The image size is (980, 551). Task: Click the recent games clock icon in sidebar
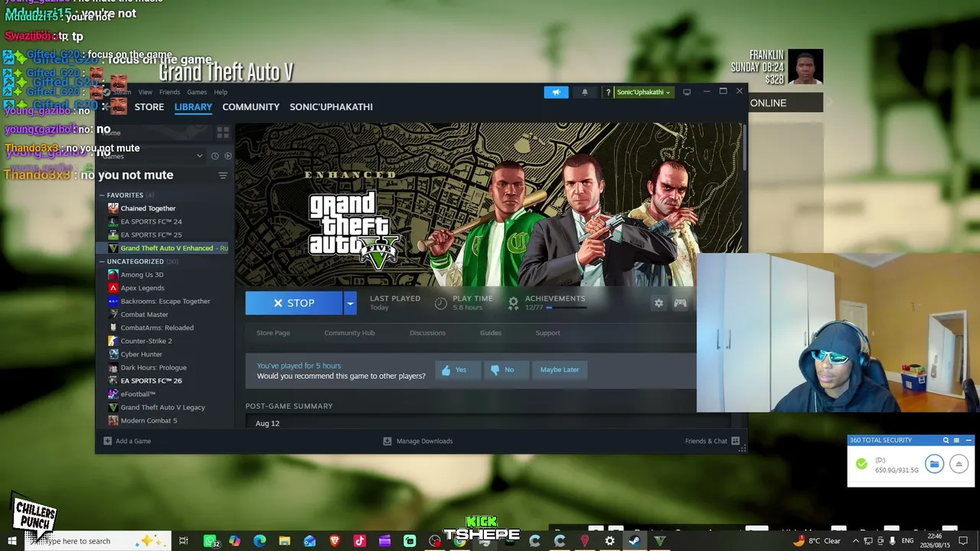(x=214, y=156)
